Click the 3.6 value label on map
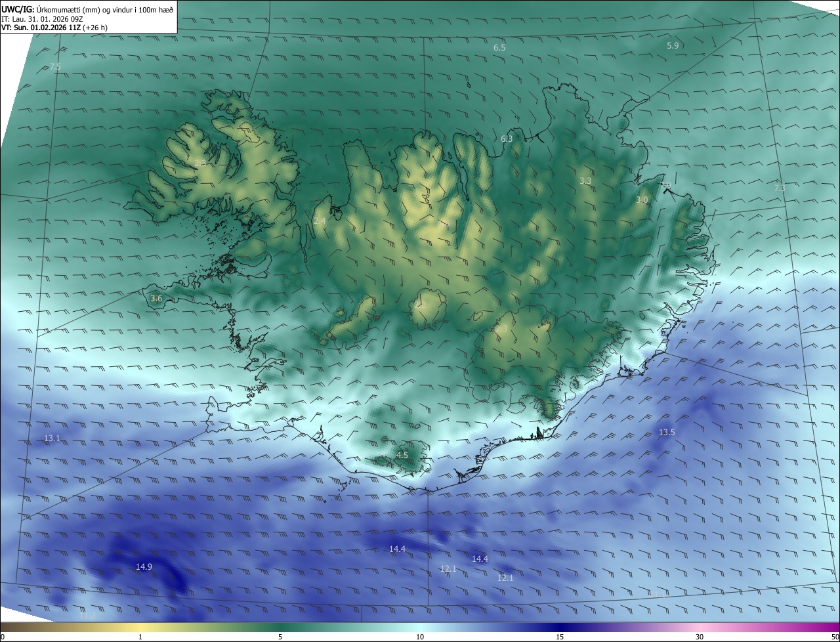Image resolution: width=840 pixels, height=642 pixels. pyautogui.click(x=156, y=299)
